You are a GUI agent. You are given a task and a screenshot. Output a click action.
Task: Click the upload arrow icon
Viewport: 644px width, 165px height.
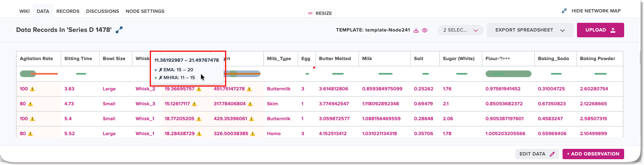[x=613, y=30]
